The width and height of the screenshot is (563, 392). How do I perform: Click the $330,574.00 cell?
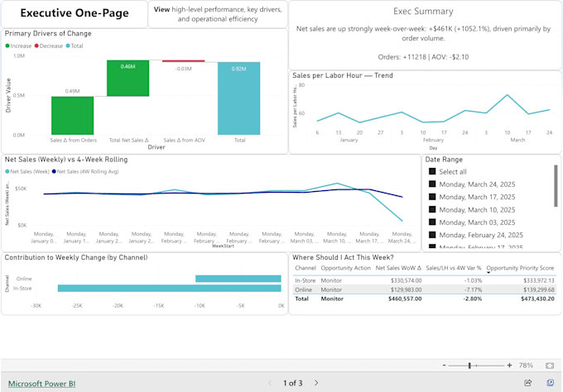click(x=406, y=280)
